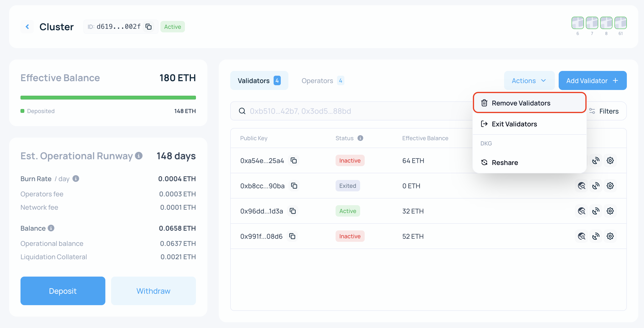Expand the Est. Operational Runway info

(x=138, y=155)
